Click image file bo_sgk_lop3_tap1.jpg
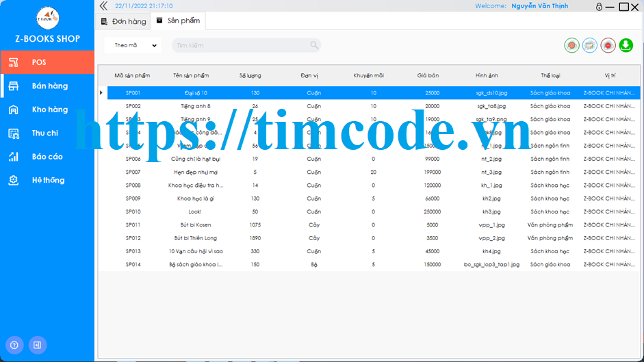Image resolution: width=644 pixels, height=362 pixels. 491,265
